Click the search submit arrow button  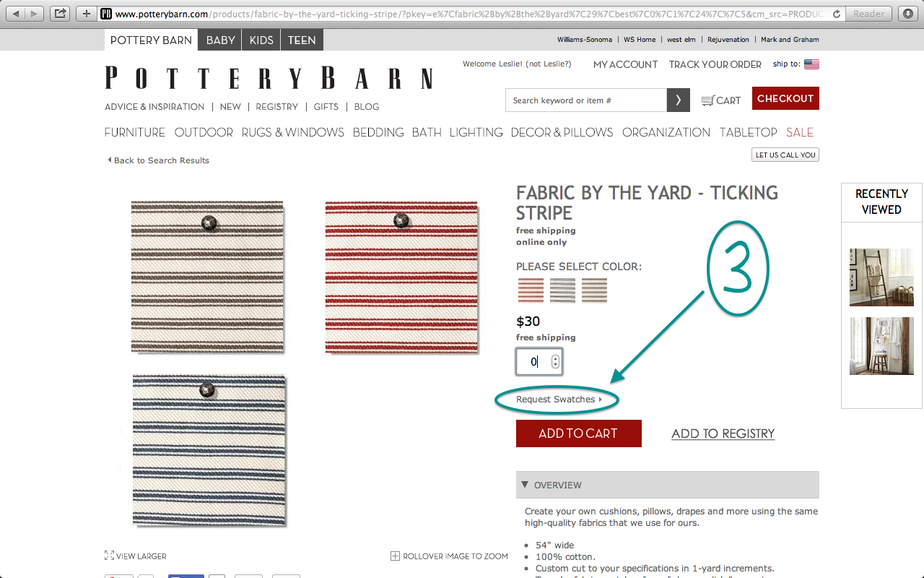coord(678,100)
